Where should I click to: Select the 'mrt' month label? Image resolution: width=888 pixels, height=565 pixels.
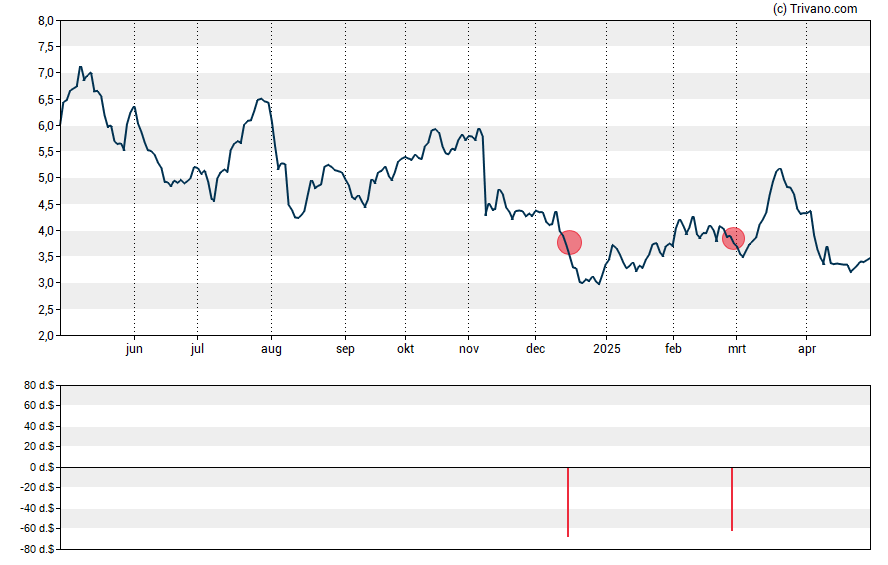(737, 349)
